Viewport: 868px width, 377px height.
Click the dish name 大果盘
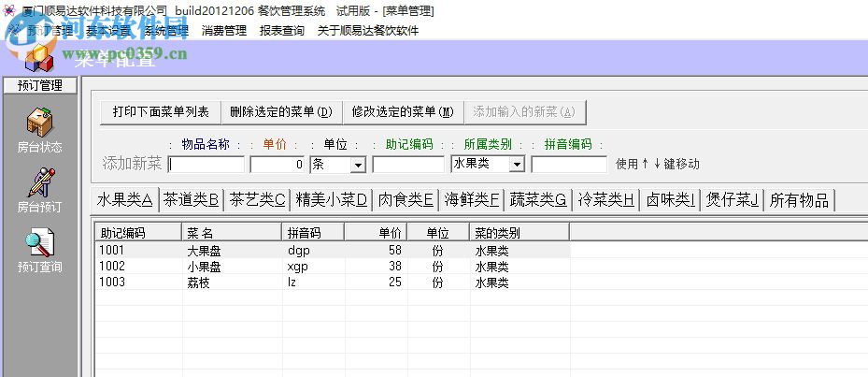click(x=205, y=251)
